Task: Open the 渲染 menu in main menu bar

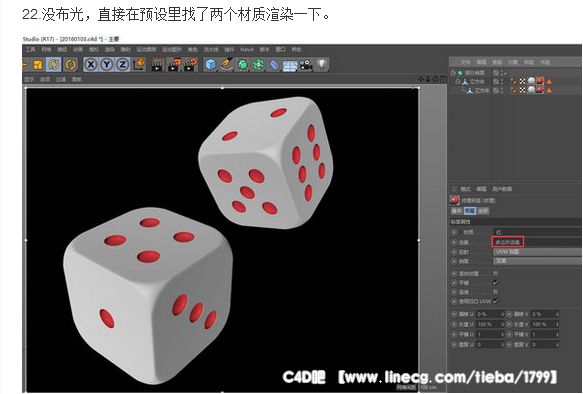Action: point(110,49)
